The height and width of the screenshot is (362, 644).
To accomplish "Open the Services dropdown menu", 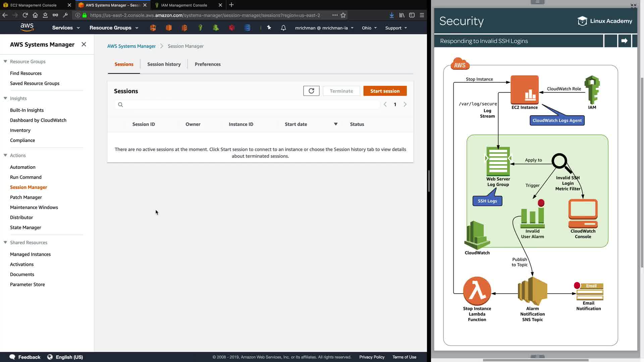I will coord(66,28).
